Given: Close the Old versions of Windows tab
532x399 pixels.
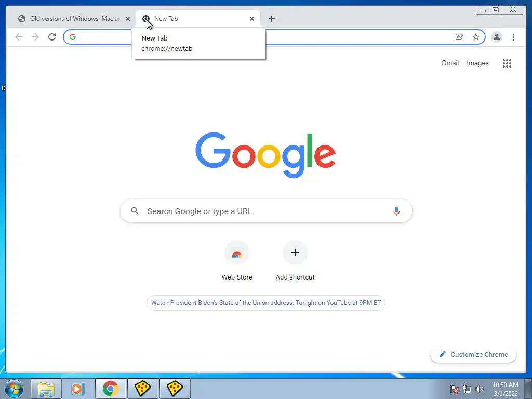Looking at the screenshot, I should click(x=128, y=19).
